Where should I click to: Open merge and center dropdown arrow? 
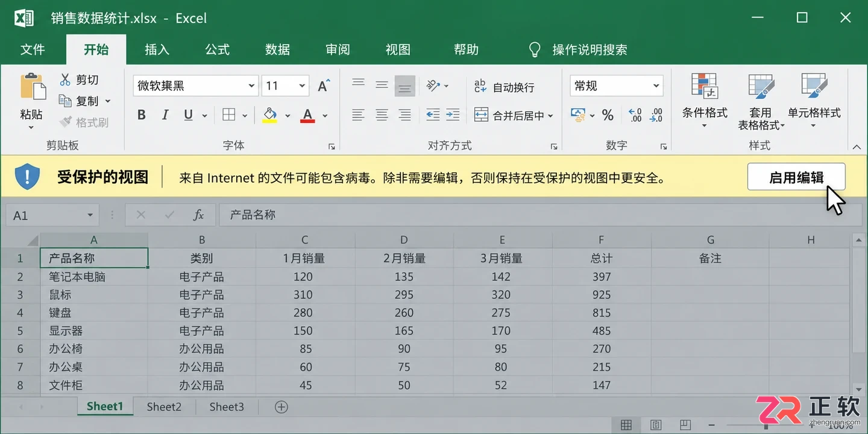(x=551, y=116)
